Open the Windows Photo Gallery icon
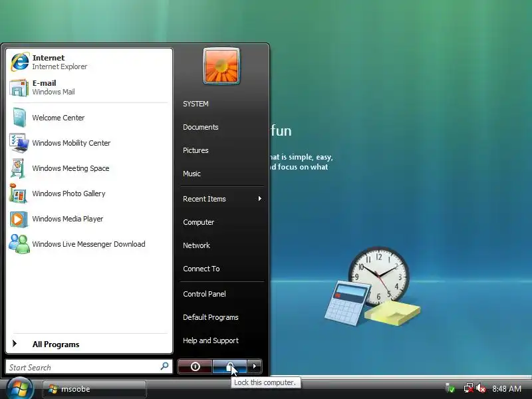Screen dimensions: 532x399 19,194
